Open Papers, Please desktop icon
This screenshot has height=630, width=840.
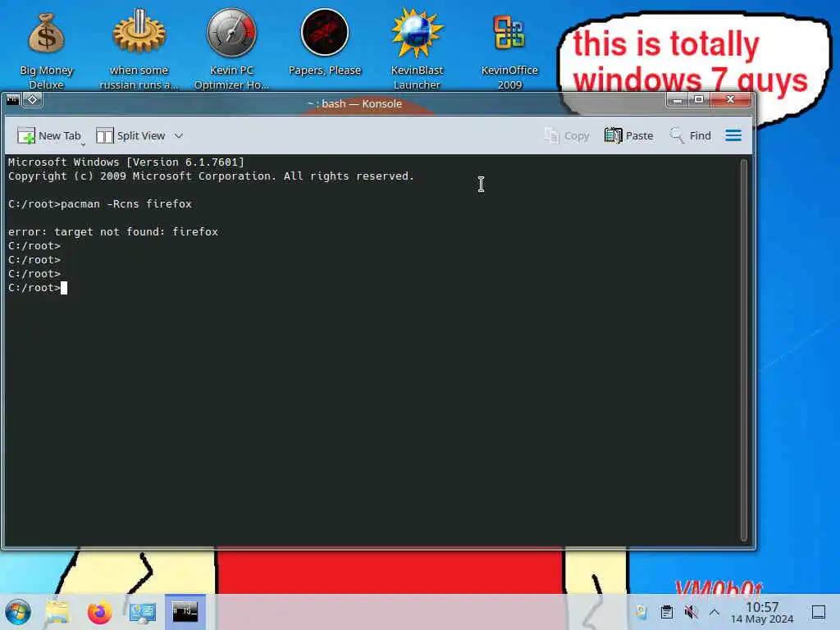pyautogui.click(x=325, y=43)
